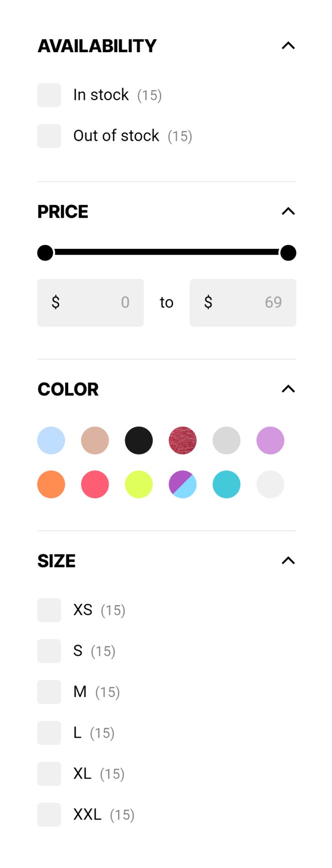Select the M size checkbox
The image size is (332, 868).
coord(49,692)
